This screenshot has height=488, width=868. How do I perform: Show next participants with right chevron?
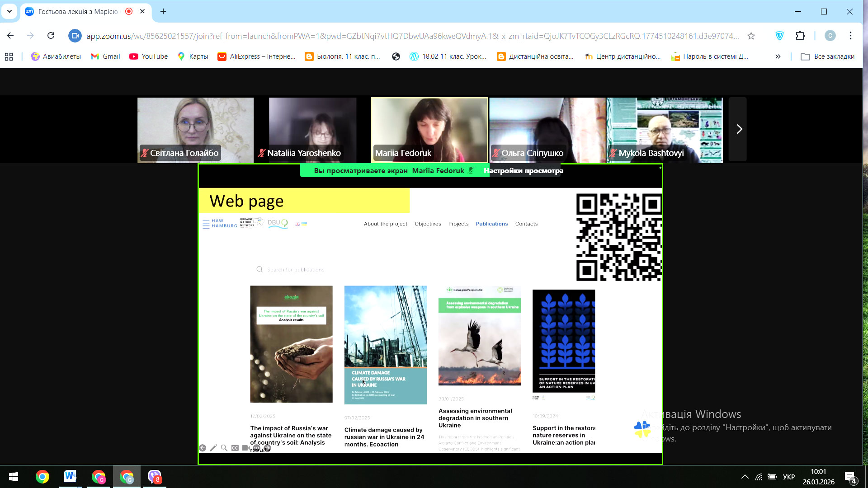click(739, 129)
